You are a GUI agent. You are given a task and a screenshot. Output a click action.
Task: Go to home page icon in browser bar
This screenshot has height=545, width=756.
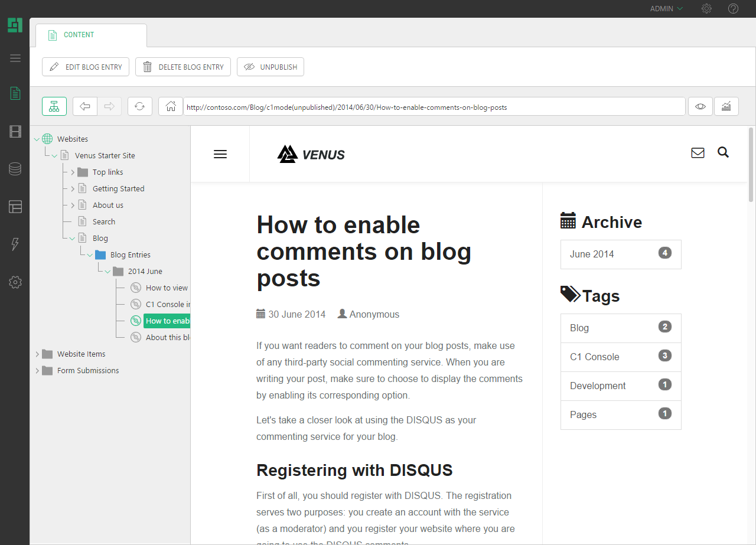171,106
